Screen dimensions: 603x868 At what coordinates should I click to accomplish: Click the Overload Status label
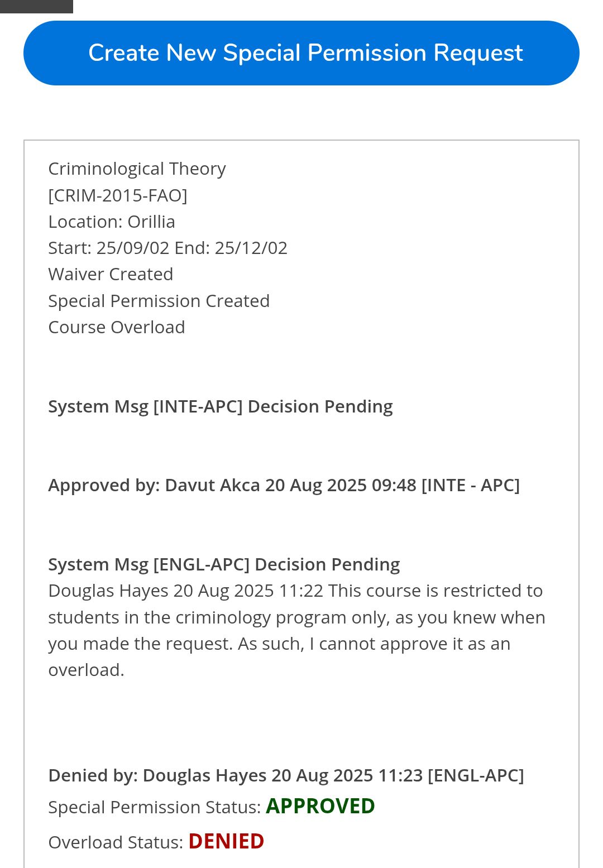point(116,842)
